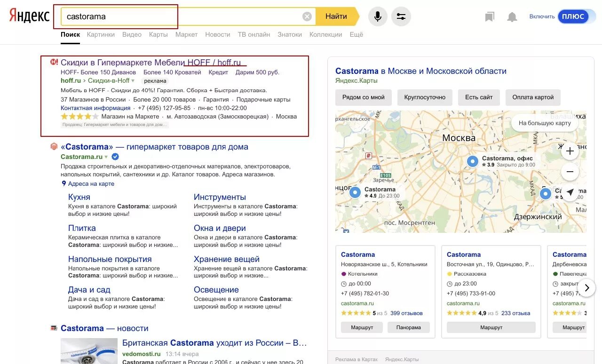
Task: Show next cards with right arrow
Action: click(x=586, y=288)
